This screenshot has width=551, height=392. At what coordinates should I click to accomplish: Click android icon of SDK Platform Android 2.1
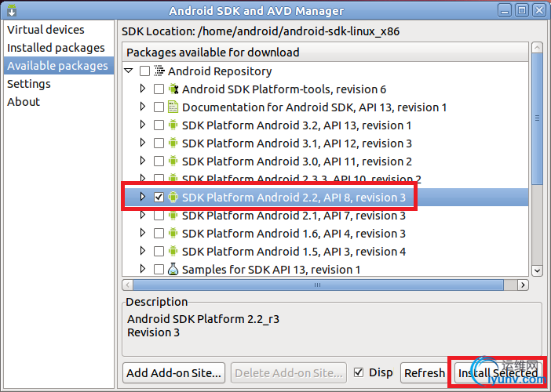[173, 215]
